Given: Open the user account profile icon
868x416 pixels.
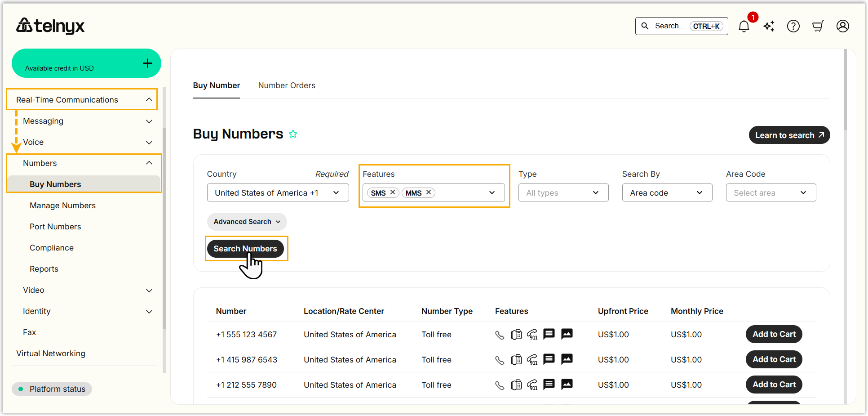Looking at the screenshot, I should 842,27.
